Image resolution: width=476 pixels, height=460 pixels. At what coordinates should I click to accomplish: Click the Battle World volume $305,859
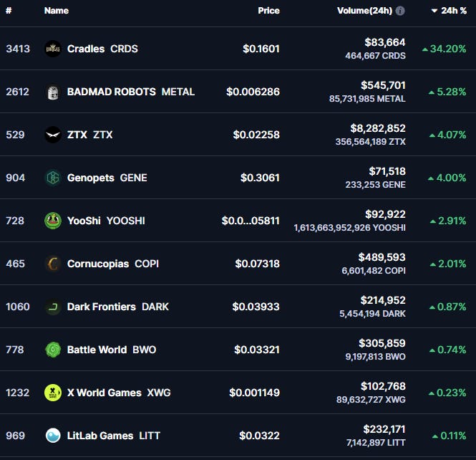(x=382, y=343)
